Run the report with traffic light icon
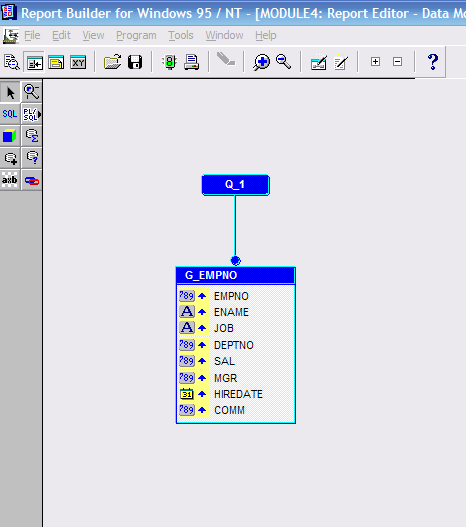This screenshot has height=528, width=469. [x=170, y=62]
